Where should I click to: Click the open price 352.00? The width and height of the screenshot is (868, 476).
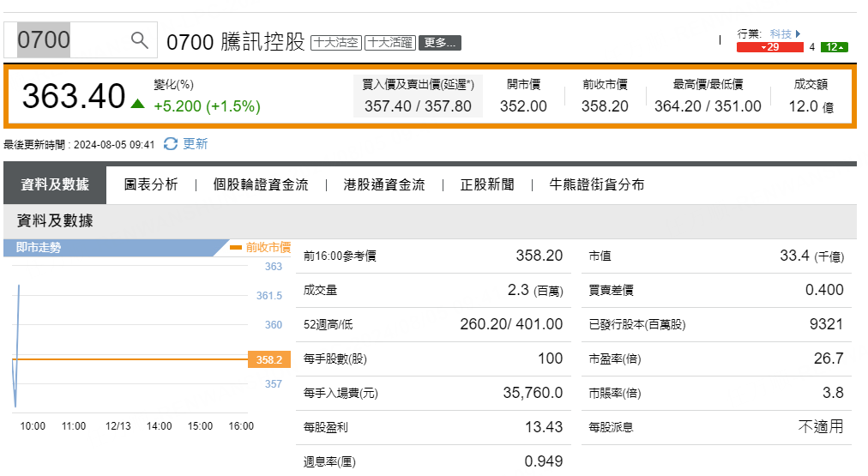(x=523, y=106)
